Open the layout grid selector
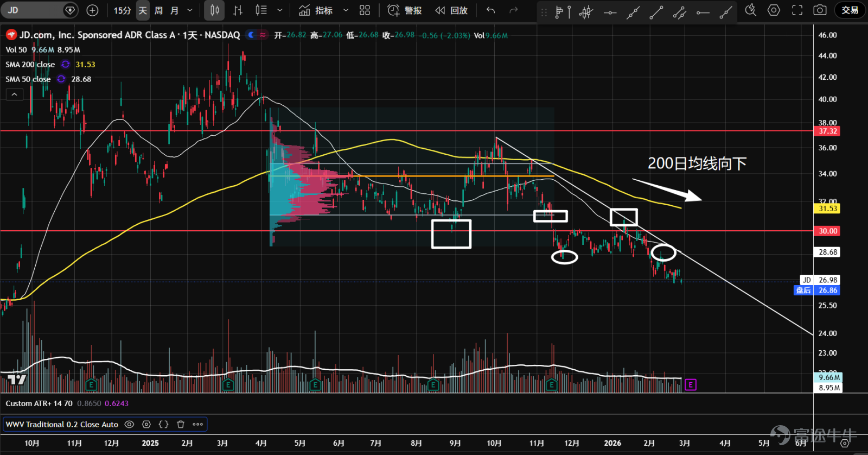Viewport: 868px width, 455px height. [365, 10]
